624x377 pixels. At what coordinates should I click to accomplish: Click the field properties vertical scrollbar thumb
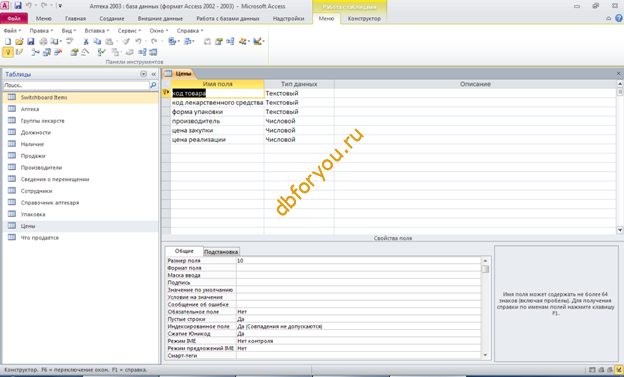[x=485, y=269]
